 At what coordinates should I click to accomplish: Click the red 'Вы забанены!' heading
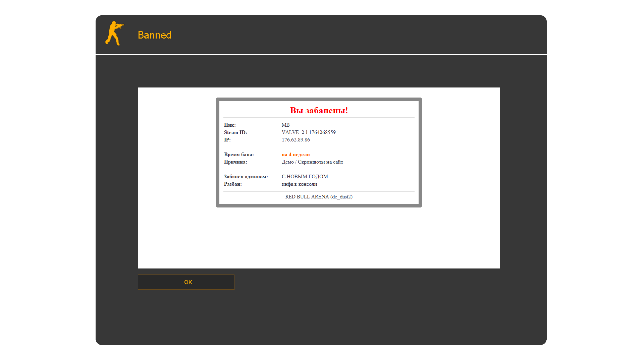point(319,110)
